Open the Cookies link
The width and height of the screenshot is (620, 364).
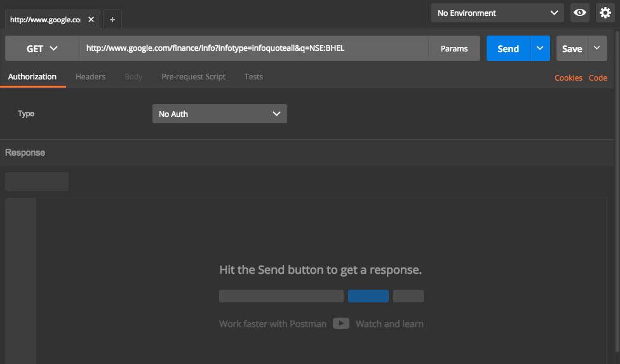coord(568,78)
